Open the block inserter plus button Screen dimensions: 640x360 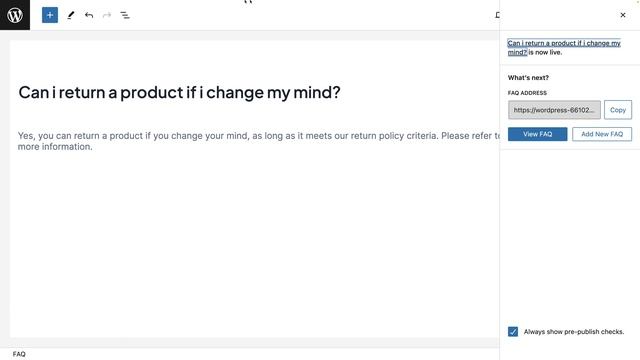click(50, 15)
